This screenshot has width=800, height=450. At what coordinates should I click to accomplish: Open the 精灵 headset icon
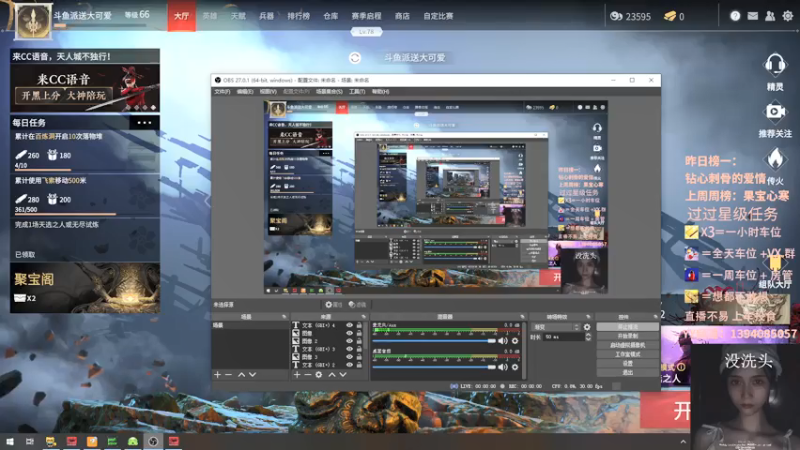(774, 65)
